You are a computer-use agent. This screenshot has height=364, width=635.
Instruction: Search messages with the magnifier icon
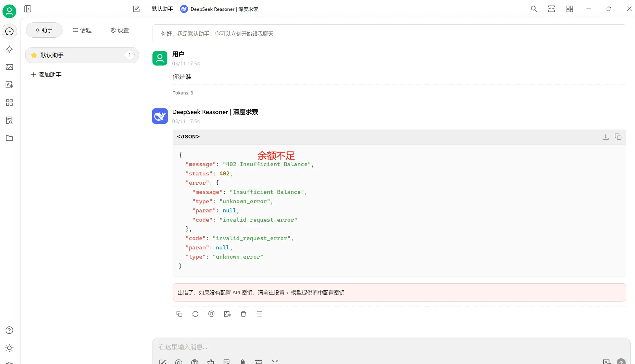[534, 9]
